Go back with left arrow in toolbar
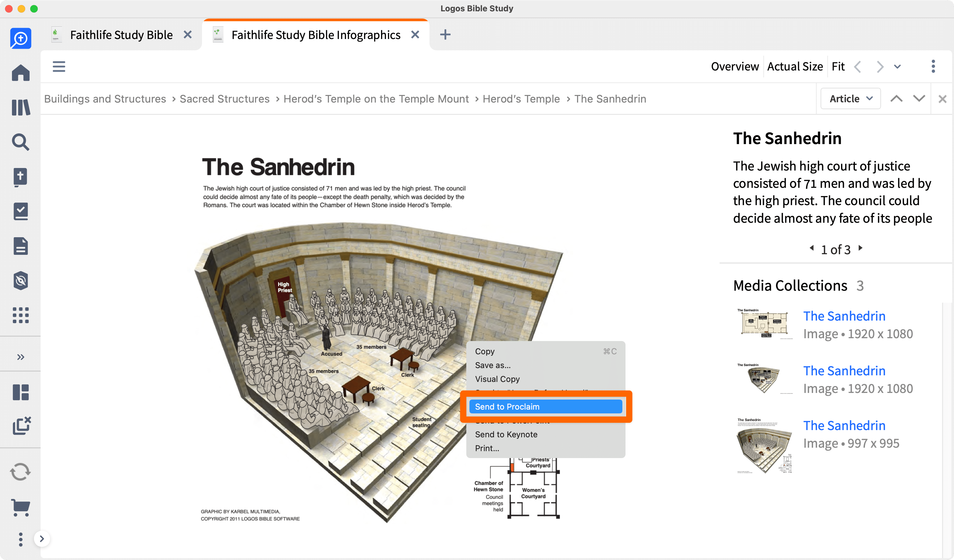 point(858,67)
